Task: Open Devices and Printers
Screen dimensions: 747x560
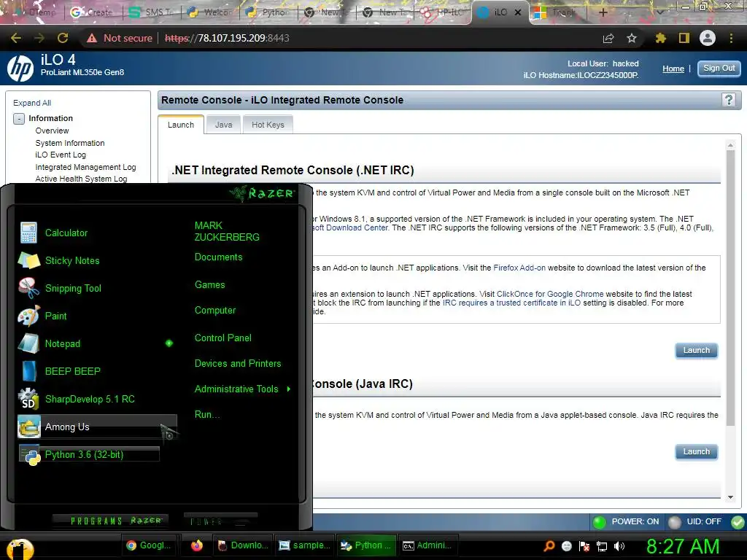Action: [238, 363]
